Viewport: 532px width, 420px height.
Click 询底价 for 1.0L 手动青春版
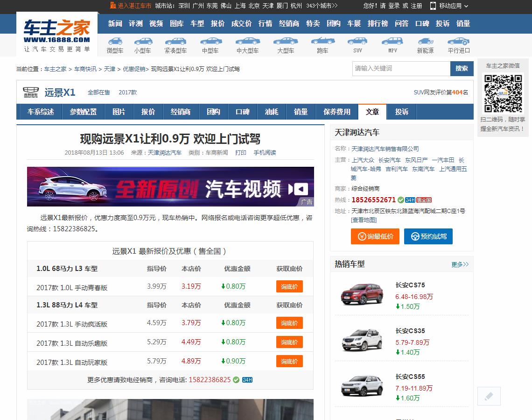coord(289,286)
